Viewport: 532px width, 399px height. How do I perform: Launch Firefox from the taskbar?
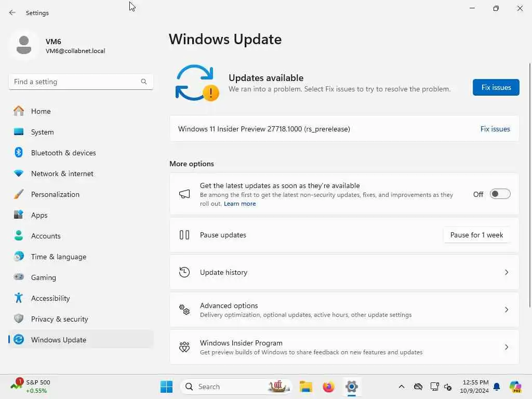[328, 387]
